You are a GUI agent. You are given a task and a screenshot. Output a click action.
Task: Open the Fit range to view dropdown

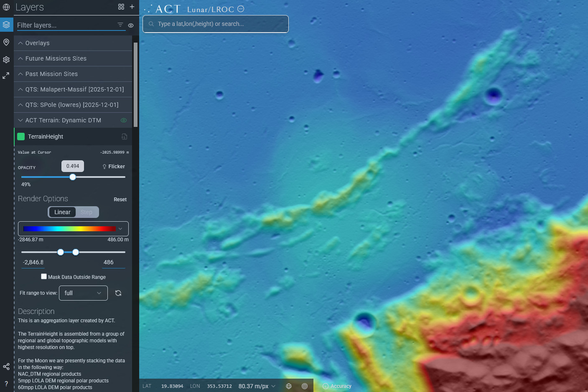(x=83, y=293)
